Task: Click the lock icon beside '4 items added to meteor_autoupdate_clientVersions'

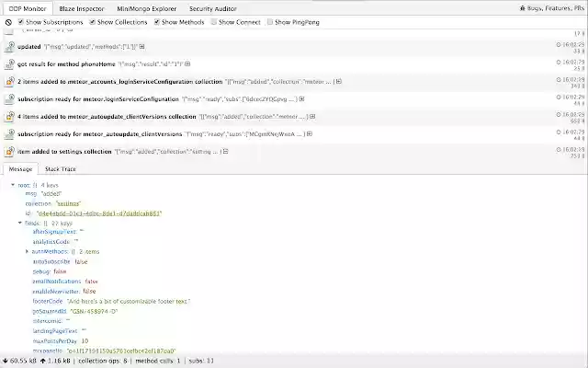Action: click(x=9, y=117)
